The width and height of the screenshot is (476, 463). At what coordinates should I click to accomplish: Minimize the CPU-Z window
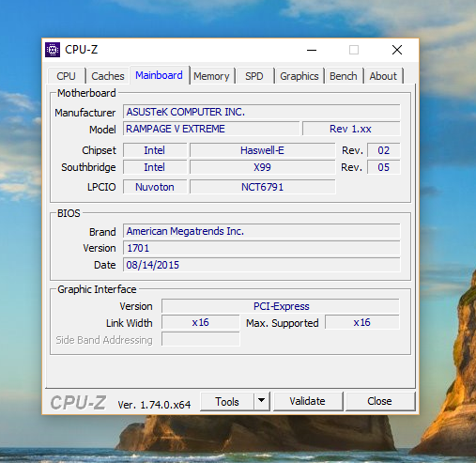pyautogui.click(x=312, y=50)
